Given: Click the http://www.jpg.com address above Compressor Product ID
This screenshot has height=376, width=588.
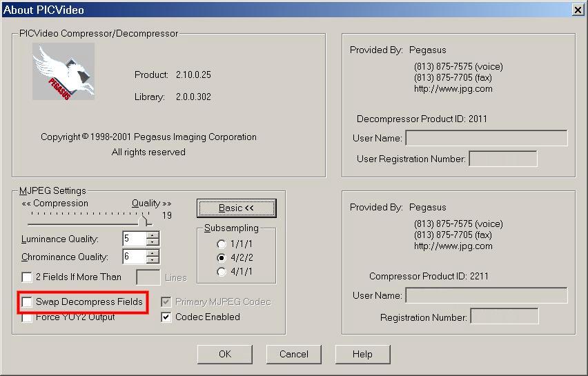Looking at the screenshot, I should pos(453,246).
